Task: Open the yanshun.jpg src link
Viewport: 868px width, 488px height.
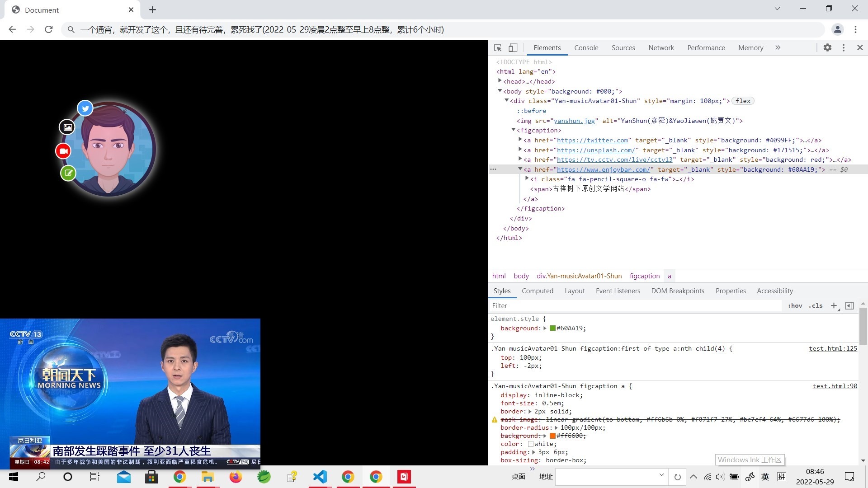Action: click(x=574, y=121)
